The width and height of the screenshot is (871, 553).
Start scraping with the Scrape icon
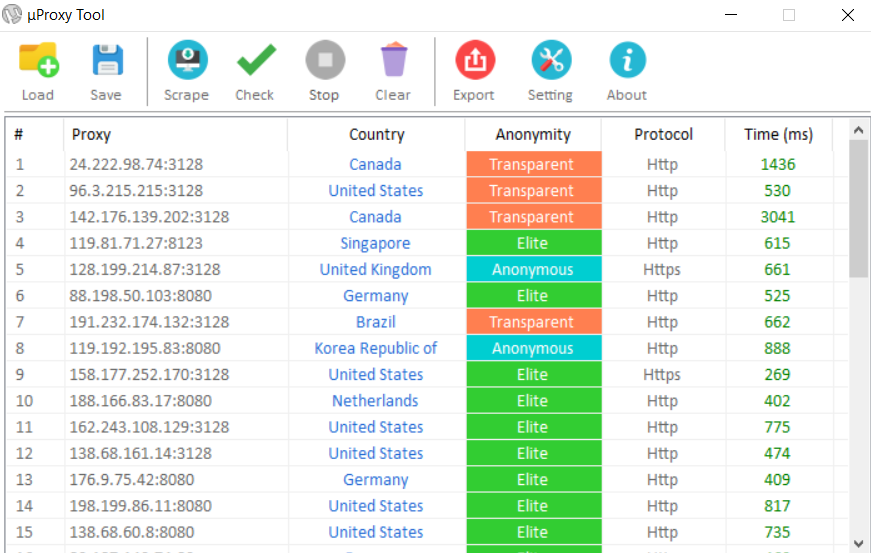tap(186, 62)
